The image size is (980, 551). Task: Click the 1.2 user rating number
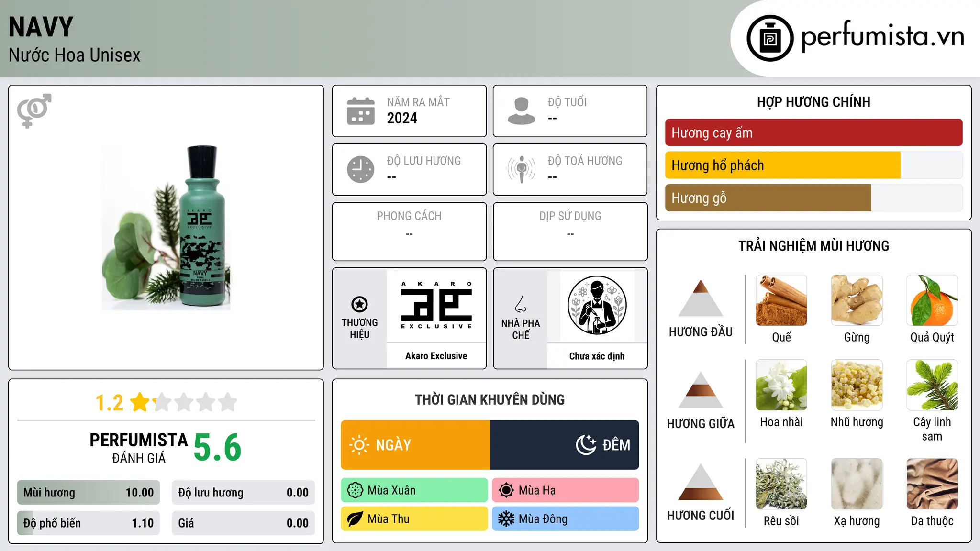[110, 403]
